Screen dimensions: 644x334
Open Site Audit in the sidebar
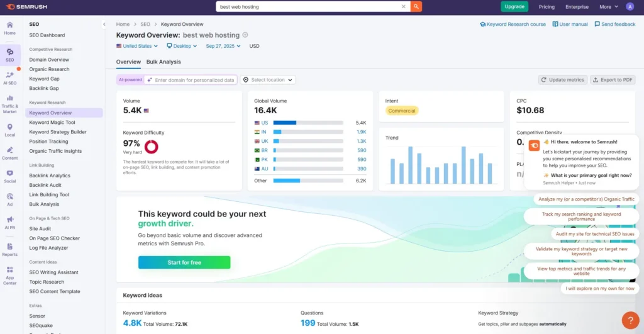(40, 229)
